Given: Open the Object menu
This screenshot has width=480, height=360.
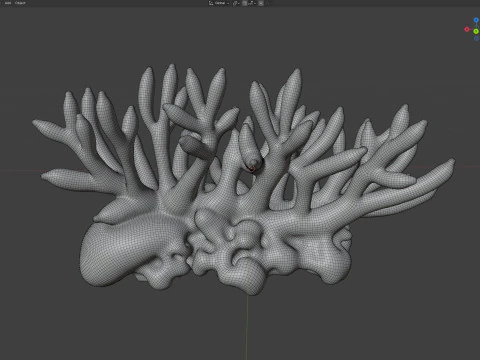Looking at the screenshot, I should point(20,3).
